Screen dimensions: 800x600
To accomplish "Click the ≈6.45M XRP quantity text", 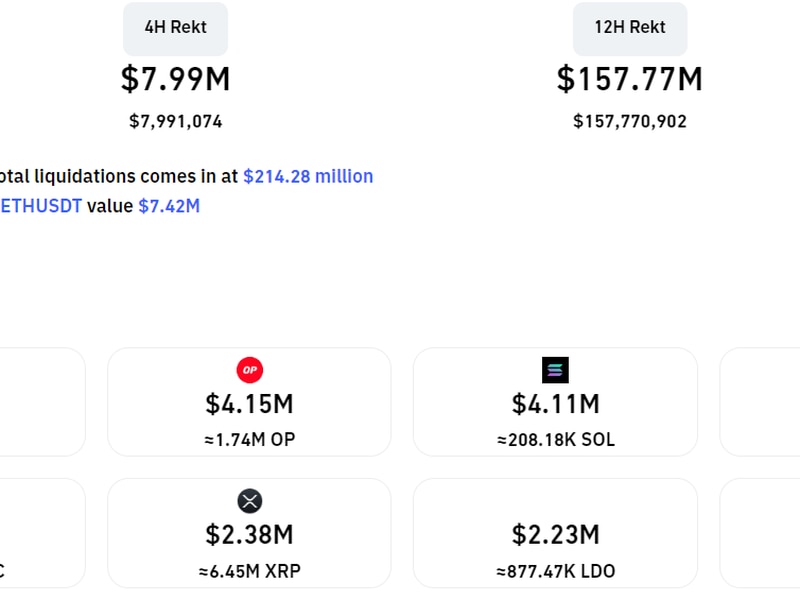I will click(x=249, y=571).
